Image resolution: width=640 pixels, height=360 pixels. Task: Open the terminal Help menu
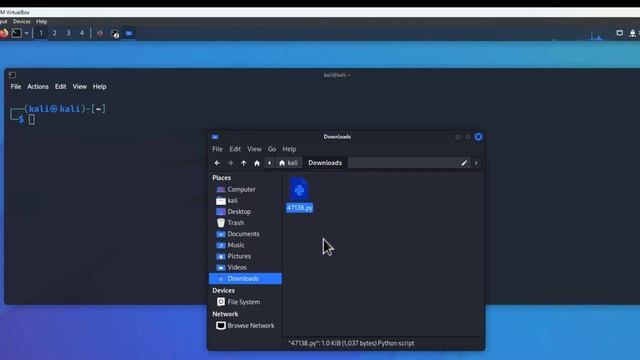coord(100,87)
